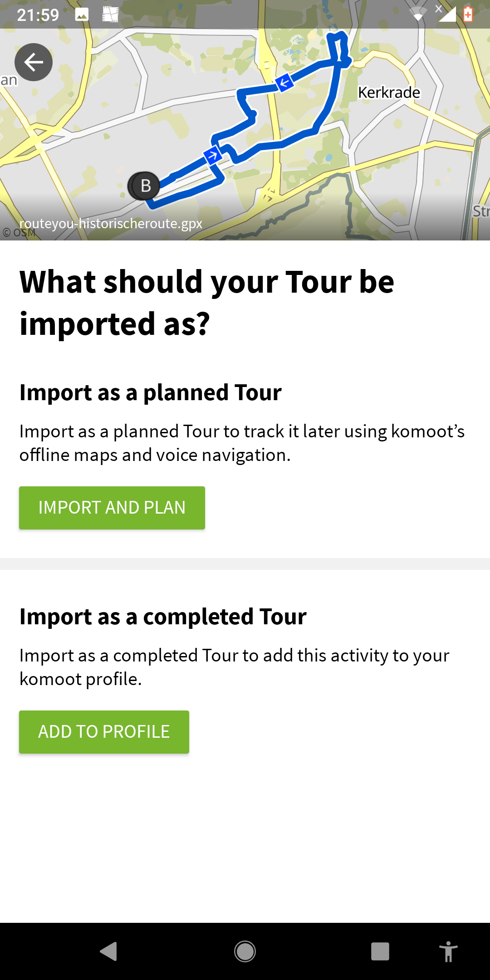Tap the right-pointing direction arrow on route
This screenshot has height=980, width=490.
pyautogui.click(x=213, y=156)
